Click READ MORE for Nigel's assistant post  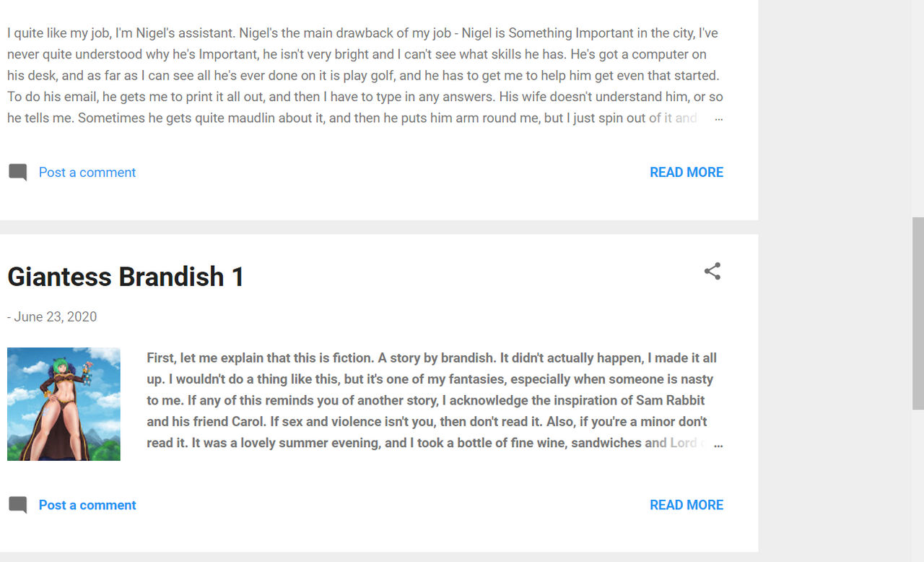(x=686, y=173)
